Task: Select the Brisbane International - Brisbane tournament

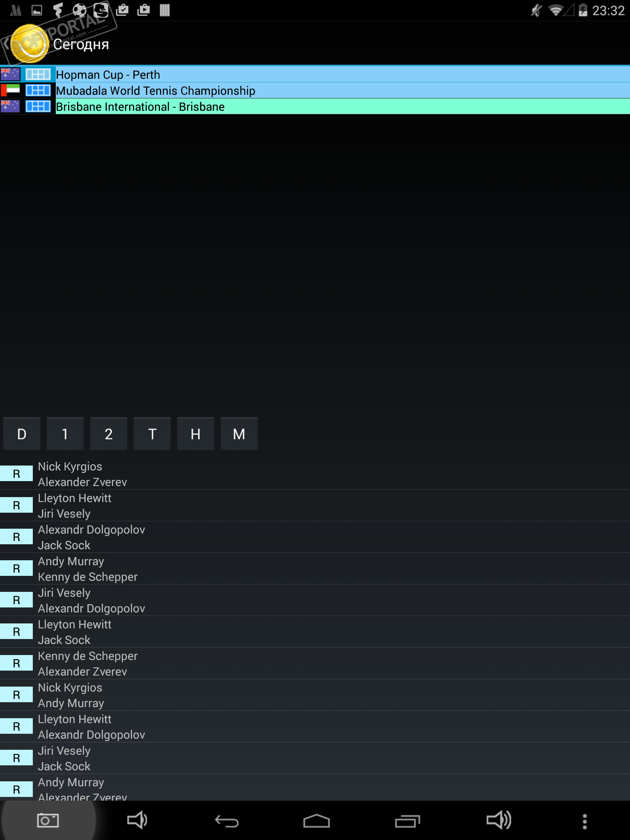Action: tap(315, 106)
